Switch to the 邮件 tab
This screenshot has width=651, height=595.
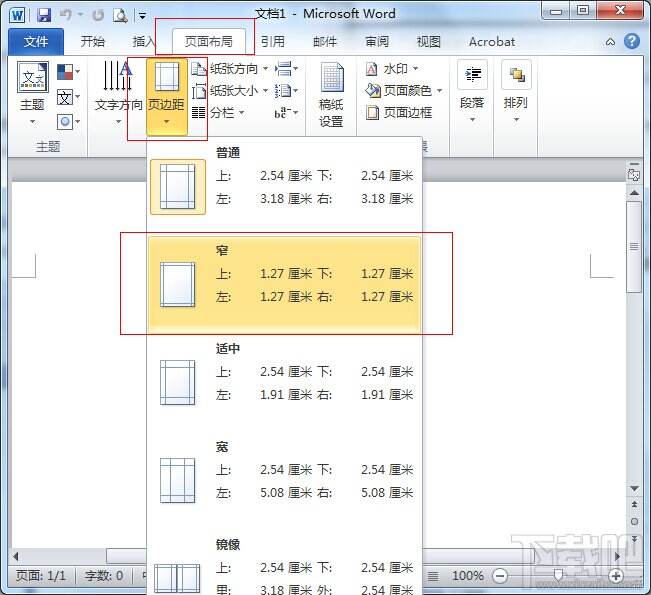(325, 42)
